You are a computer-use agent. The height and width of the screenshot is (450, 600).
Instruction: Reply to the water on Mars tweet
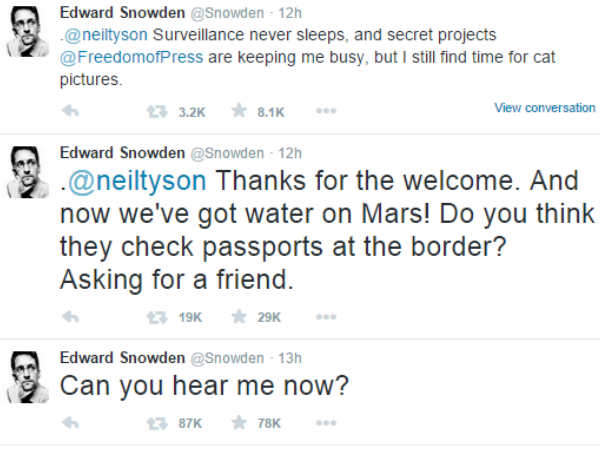point(70,316)
